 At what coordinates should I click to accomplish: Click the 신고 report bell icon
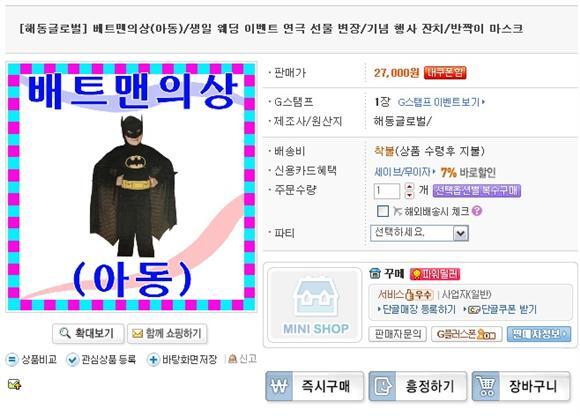pos(232,359)
